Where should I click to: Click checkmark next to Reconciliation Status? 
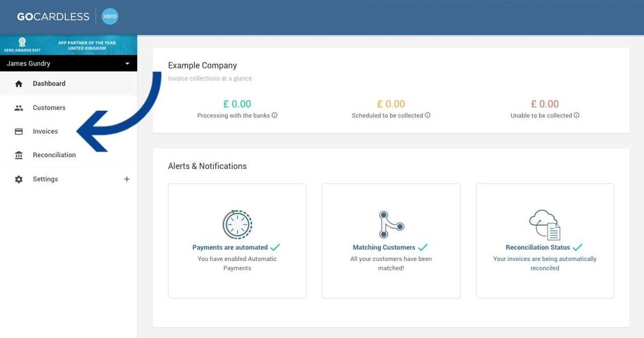click(x=578, y=247)
